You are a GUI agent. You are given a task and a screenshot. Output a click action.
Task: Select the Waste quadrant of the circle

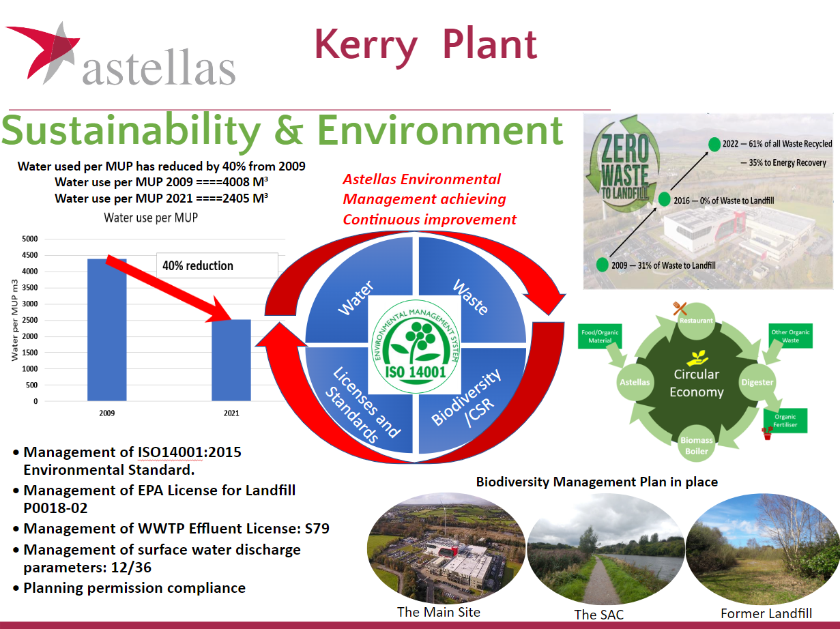[x=472, y=289]
